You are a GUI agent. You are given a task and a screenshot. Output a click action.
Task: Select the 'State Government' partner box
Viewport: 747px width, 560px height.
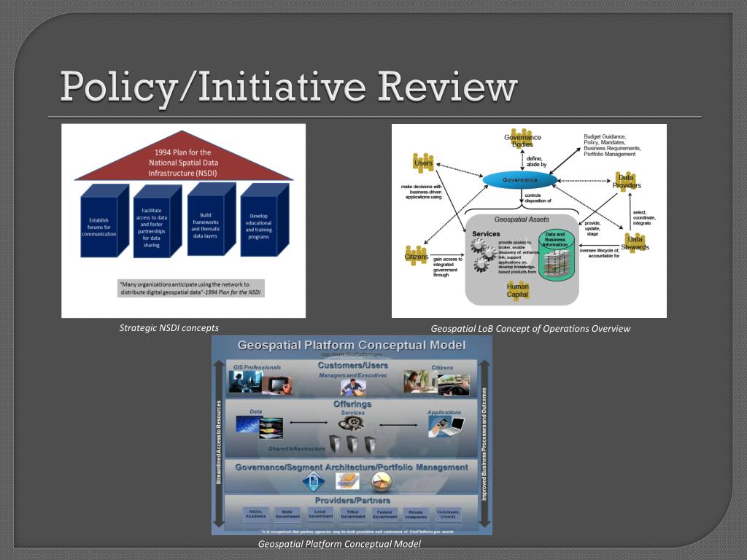click(x=287, y=514)
